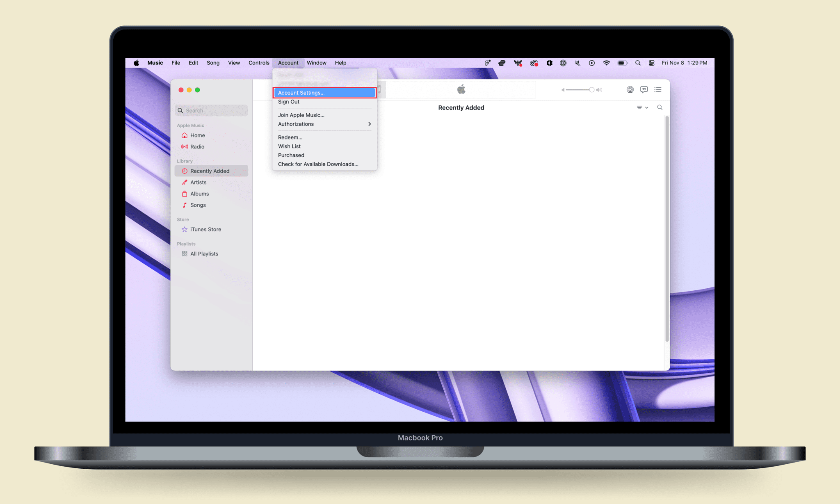Toggle the Lyrics panel
This screenshot has height=504, width=840.
coord(644,89)
